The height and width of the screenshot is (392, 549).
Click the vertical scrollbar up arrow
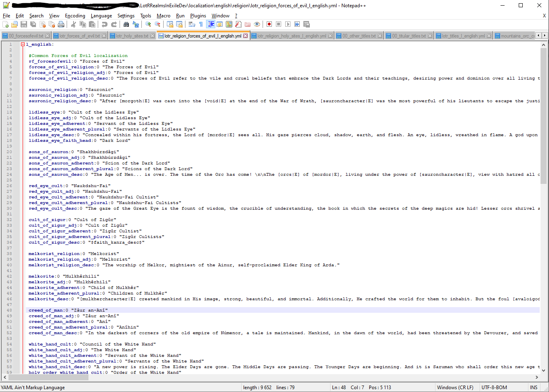pyautogui.click(x=543, y=45)
